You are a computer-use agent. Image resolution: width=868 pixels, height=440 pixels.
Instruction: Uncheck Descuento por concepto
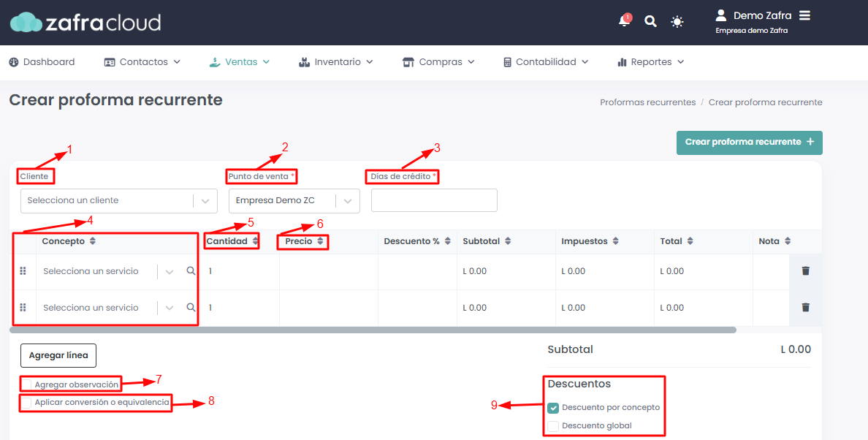point(553,408)
